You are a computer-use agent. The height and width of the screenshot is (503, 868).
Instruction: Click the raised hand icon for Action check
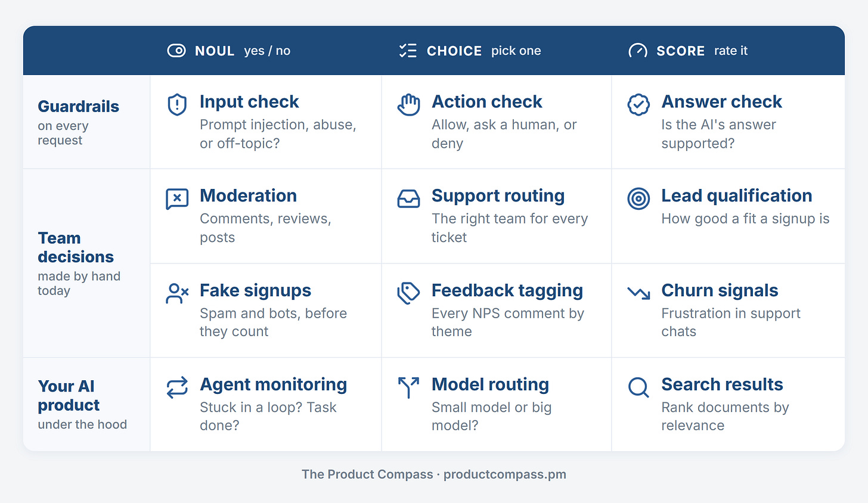click(x=409, y=104)
